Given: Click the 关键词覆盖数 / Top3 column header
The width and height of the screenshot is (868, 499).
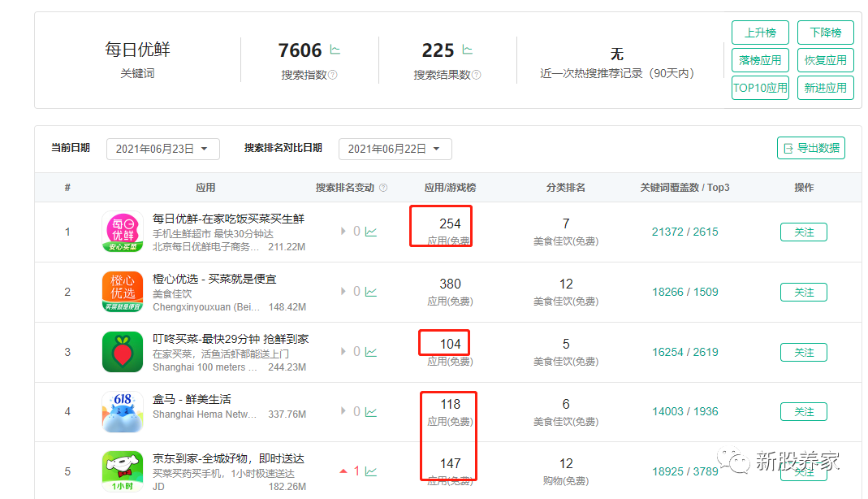Looking at the screenshot, I should pos(684,188).
